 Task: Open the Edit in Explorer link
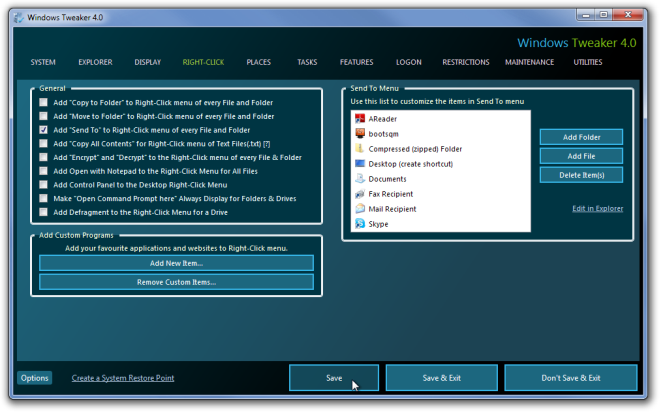(598, 208)
